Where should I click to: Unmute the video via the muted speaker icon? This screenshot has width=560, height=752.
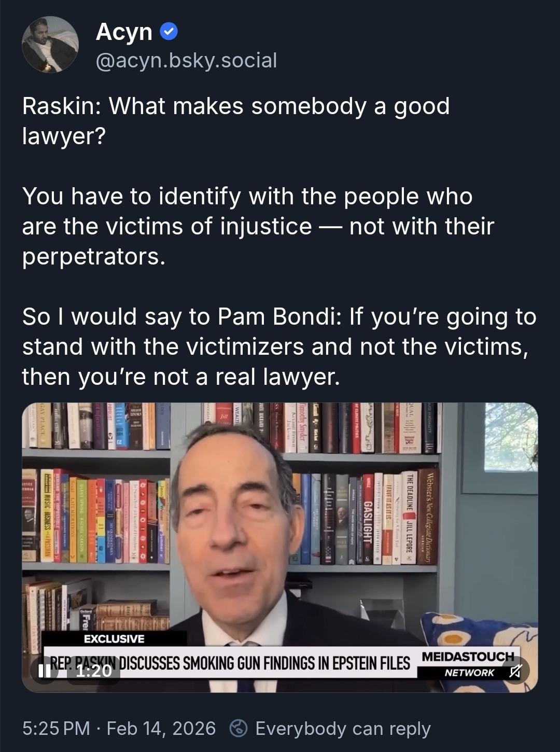click(515, 671)
